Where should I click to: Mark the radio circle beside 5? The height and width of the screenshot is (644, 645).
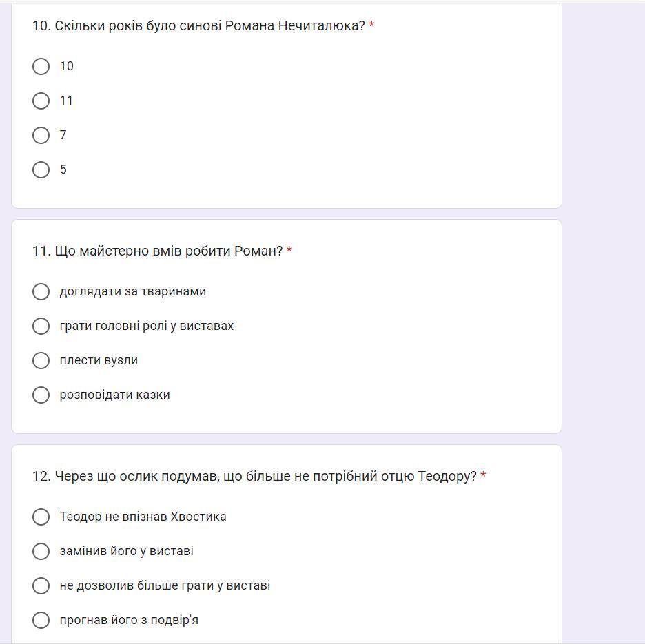pos(41,169)
